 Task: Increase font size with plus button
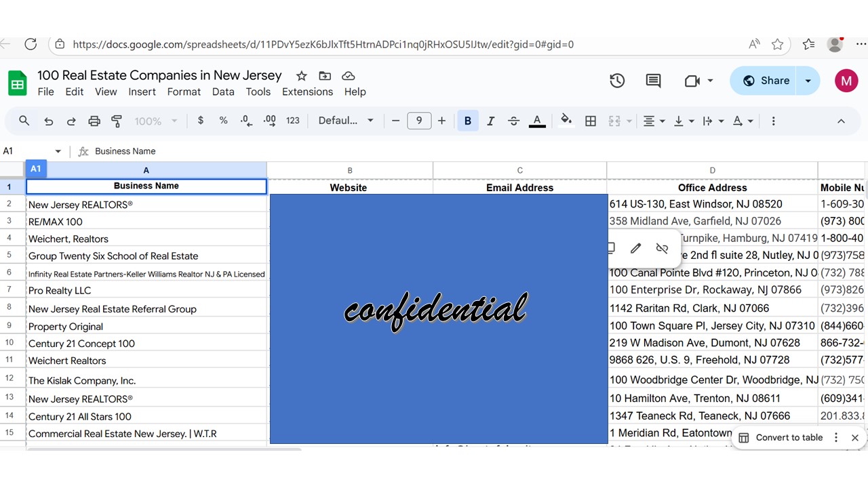(x=442, y=121)
